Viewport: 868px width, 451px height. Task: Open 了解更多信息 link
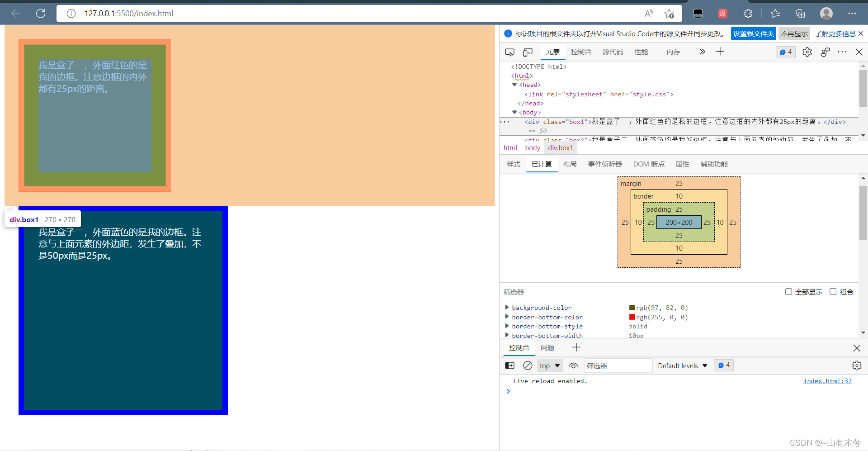(835, 33)
